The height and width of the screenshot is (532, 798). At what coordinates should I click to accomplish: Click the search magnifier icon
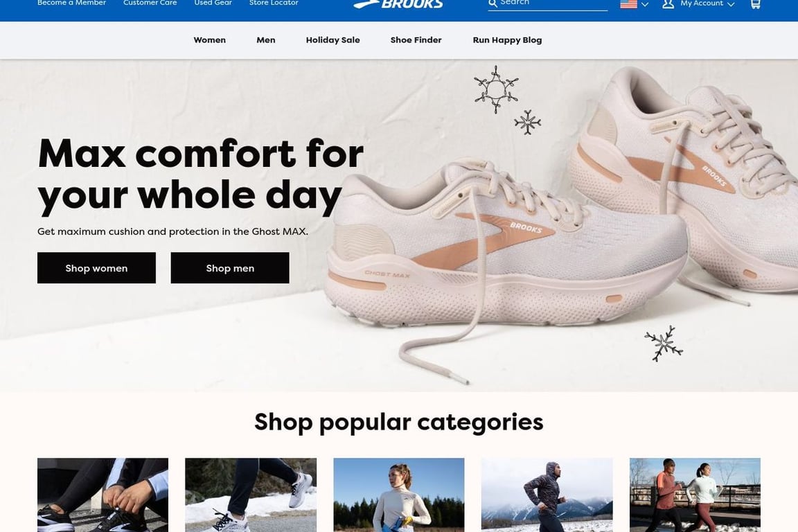click(x=493, y=3)
